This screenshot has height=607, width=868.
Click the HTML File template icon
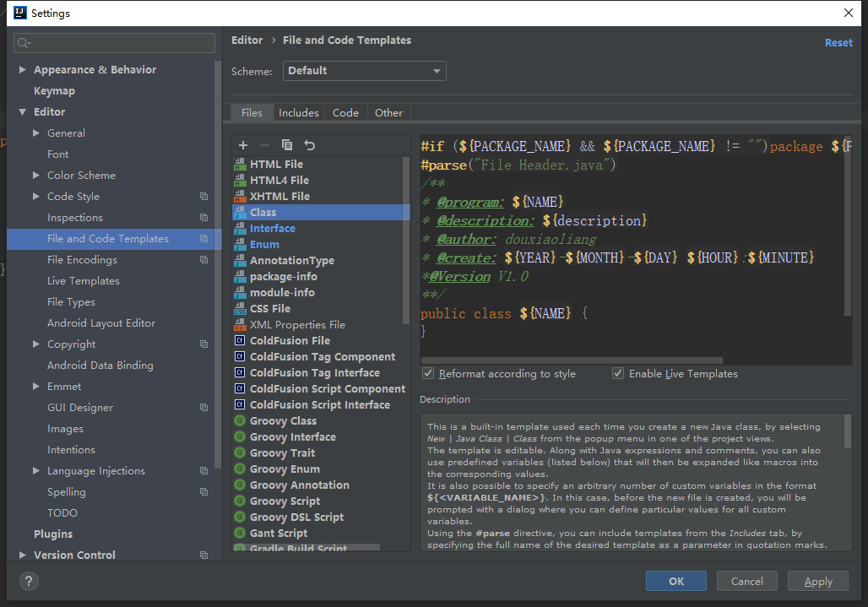click(x=240, y=165)
